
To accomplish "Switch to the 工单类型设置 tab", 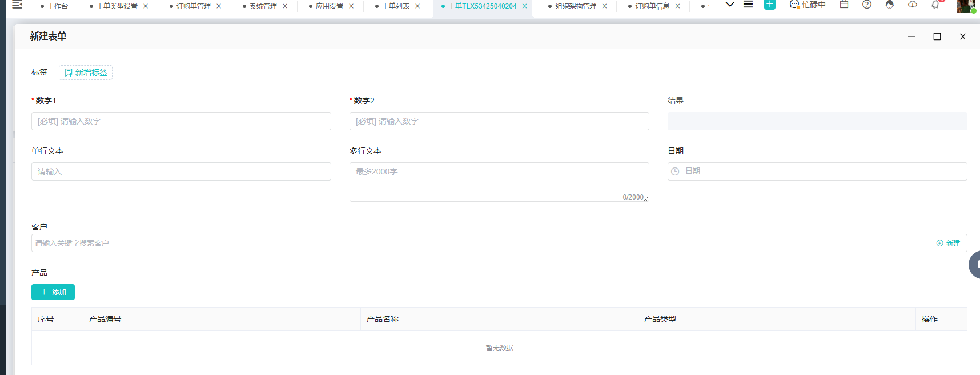I will click(117, 6).
